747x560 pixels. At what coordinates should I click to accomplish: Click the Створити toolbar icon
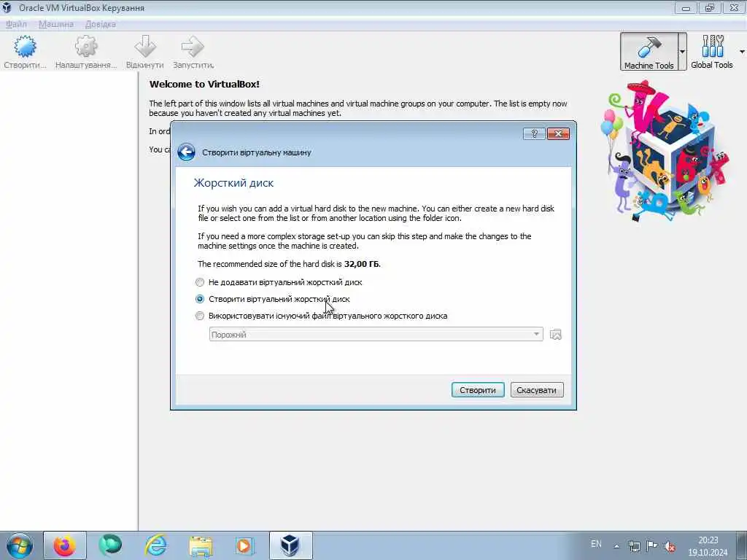point(25,47)
